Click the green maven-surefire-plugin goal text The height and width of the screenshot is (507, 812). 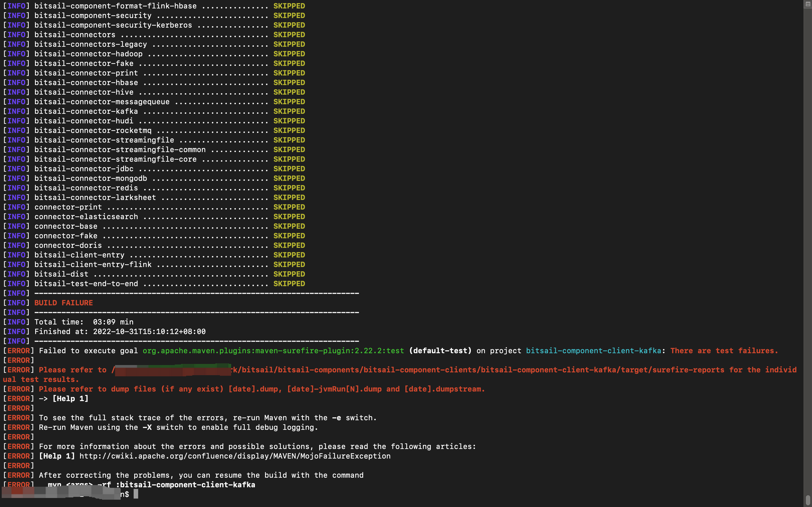pyautogui.click(x=273, y=351)
